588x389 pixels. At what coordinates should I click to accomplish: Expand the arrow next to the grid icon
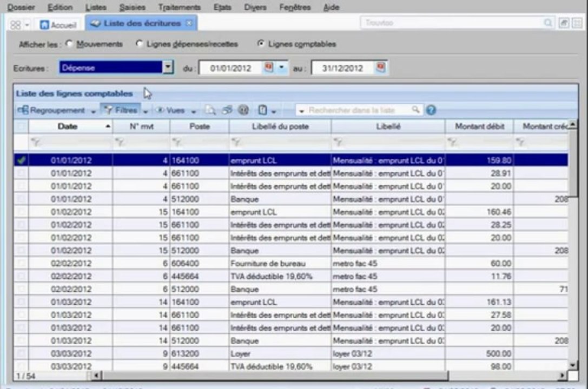(x=27, y=25)
